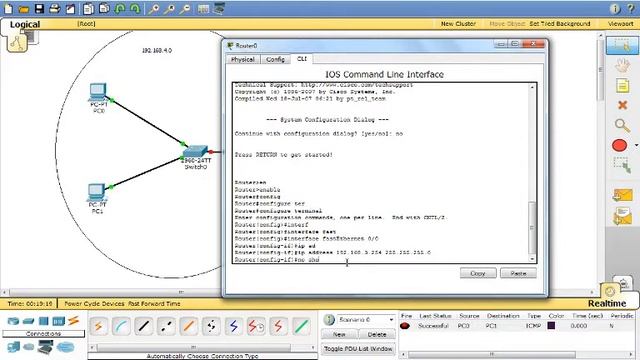Click the Open file folder icon
640x360 pixels.
[24, 9]
